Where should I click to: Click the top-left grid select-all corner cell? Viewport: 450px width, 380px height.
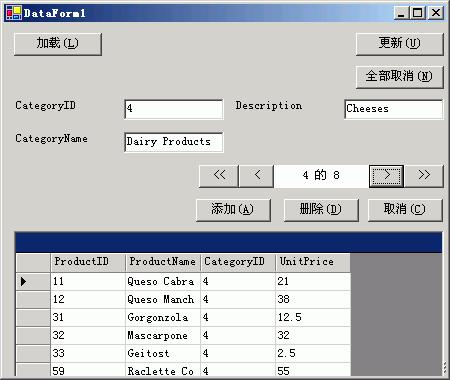point(33,262)
